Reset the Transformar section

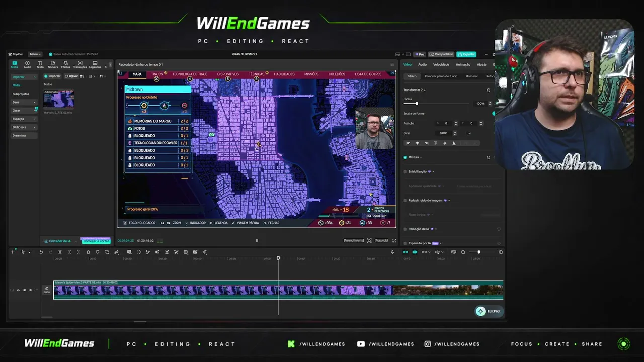pyautogui.click(x=488, y=90)
